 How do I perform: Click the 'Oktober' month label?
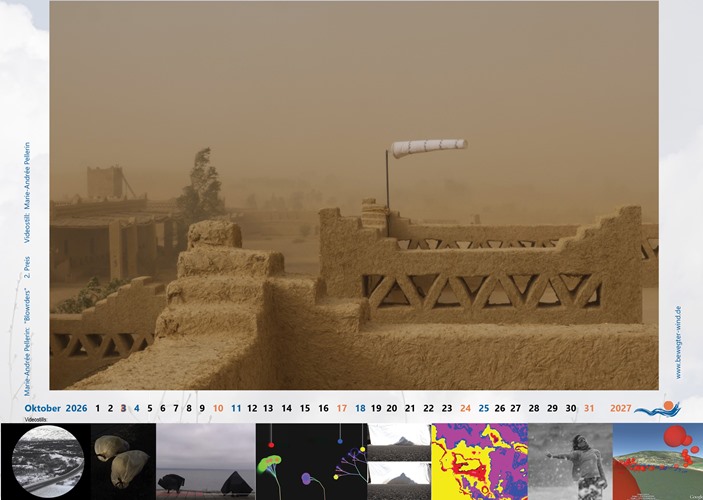(42, 408)
